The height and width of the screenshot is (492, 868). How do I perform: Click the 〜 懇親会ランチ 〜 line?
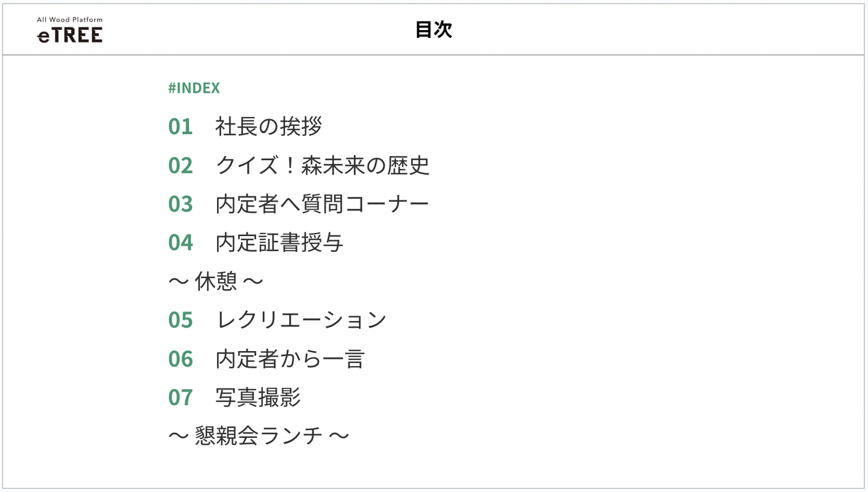[259, 435]
